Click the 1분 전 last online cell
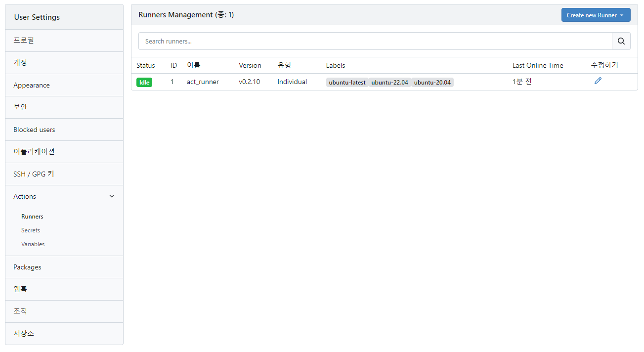The width and height of the screenshot is (644, 352). [522, 82]
